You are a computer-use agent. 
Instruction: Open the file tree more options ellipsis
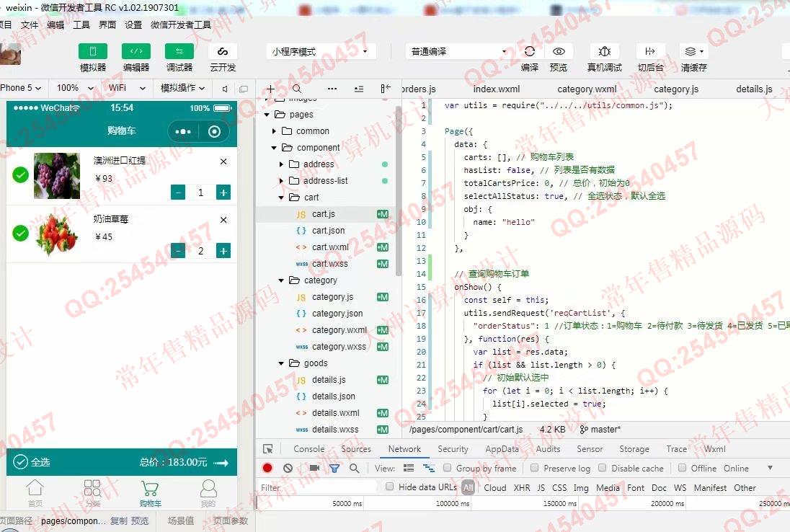tap(332, 89)
